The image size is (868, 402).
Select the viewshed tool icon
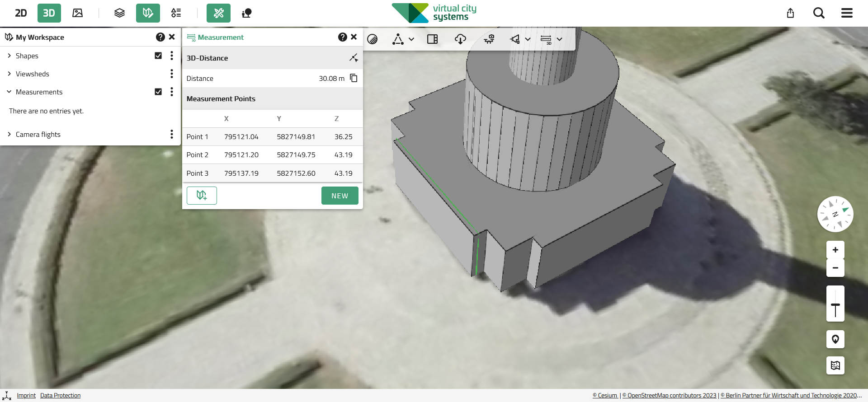[515, 39]
